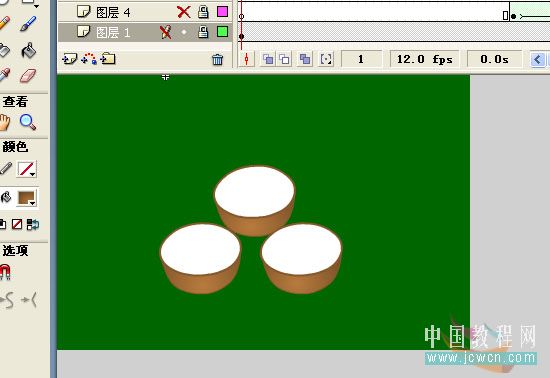Select the Hand tool
The height and width of the screenshot is (378, 550).
[x=5, y=122]
